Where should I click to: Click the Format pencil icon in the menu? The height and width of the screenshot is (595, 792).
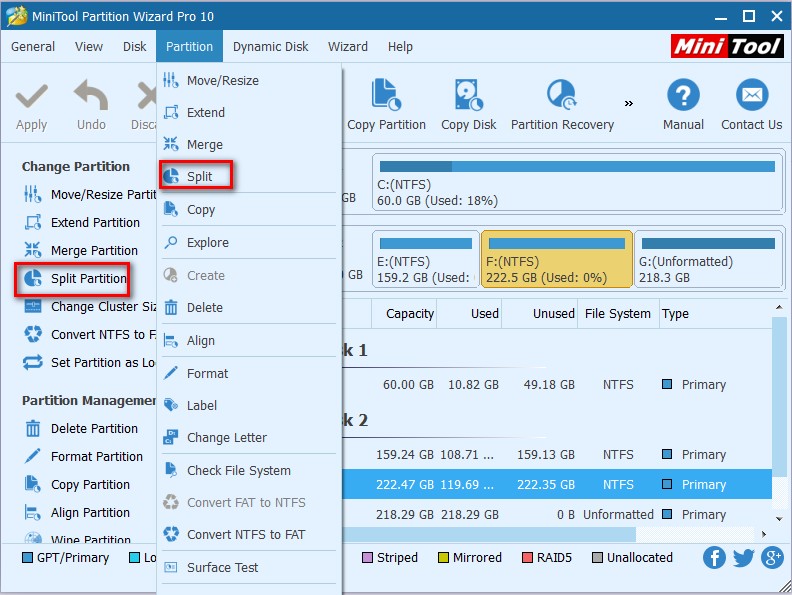pyautogui.click(x=171, y=373)
